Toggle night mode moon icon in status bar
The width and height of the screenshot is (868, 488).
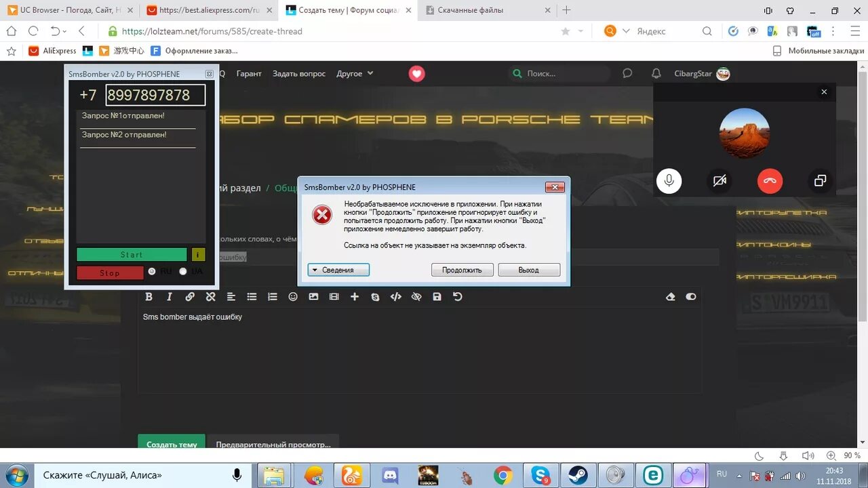click(759, 456)
